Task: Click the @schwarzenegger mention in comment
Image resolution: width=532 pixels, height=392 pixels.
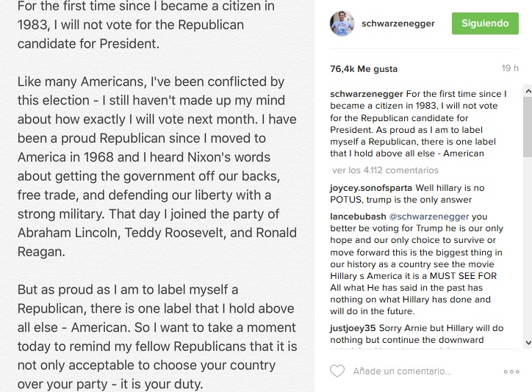Action: pos(428,217)
